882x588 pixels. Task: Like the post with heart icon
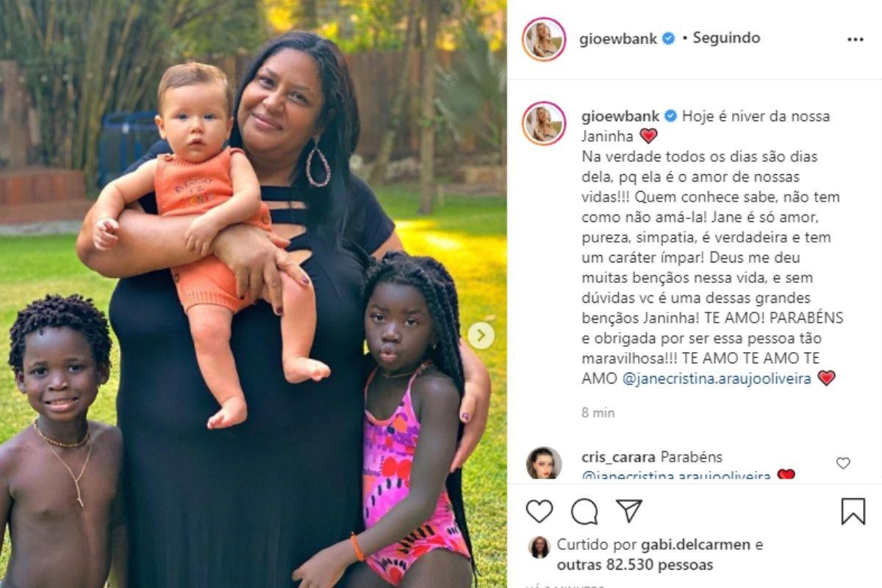[x=539, y=511]
